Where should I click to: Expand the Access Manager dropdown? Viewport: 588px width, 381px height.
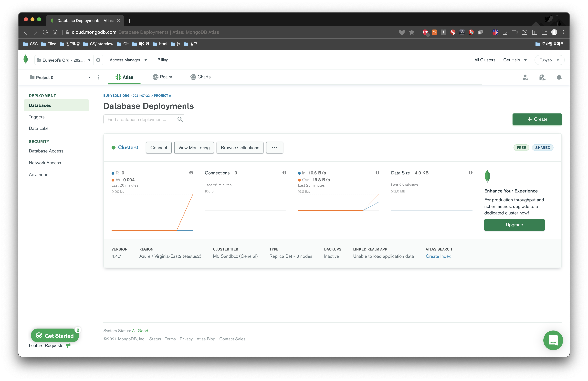point(128,60)
